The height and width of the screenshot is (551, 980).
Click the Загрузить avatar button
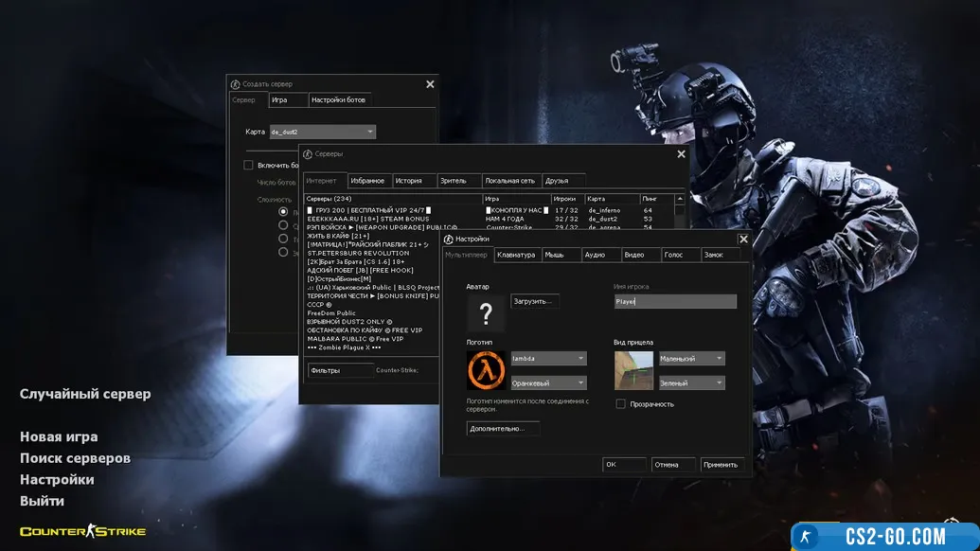coord(535,301)
